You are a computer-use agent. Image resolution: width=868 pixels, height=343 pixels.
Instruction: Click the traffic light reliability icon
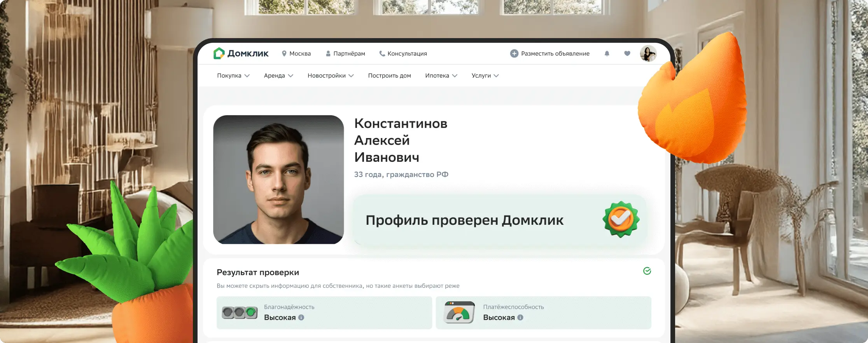[x=240, y=312]
